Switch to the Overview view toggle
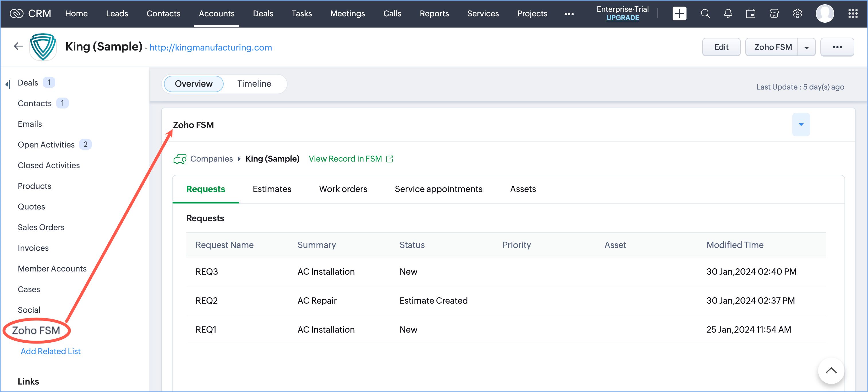 193,84
